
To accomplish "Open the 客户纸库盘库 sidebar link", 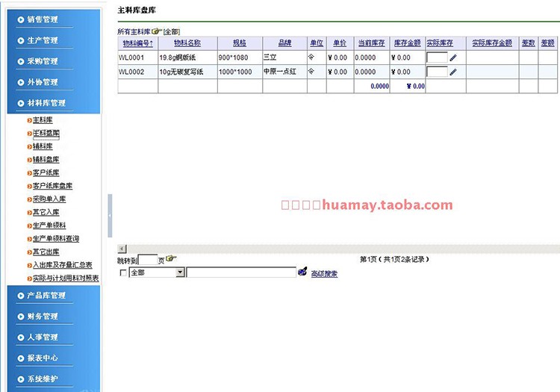I will [52, 187].
